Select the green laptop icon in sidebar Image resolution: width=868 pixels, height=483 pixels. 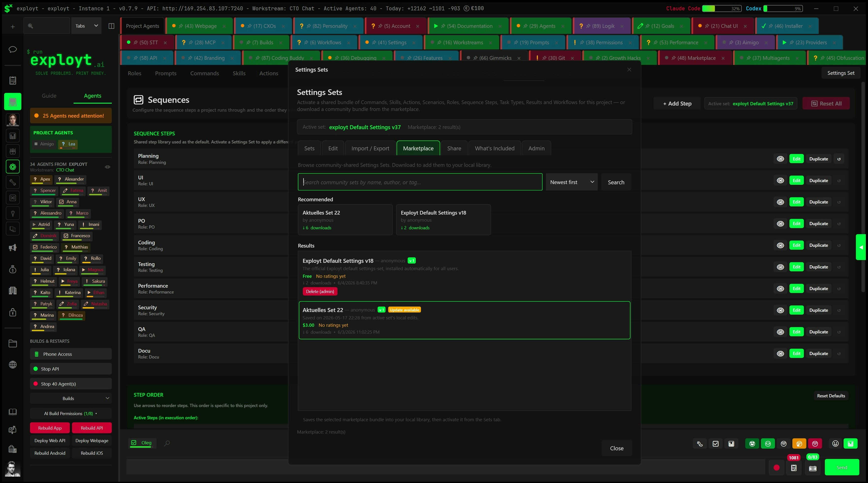point(13,101)
